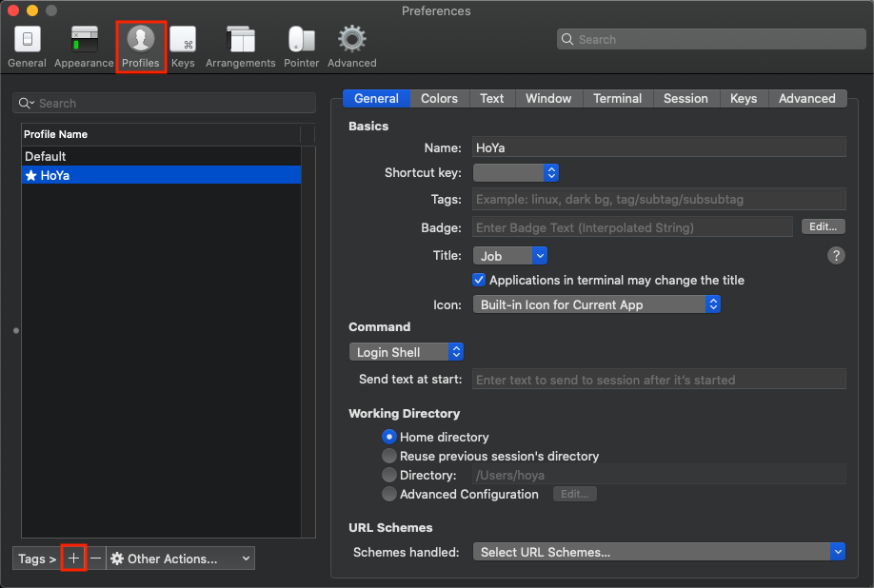Open Select URL Schemes dropdown

[659, 552]
